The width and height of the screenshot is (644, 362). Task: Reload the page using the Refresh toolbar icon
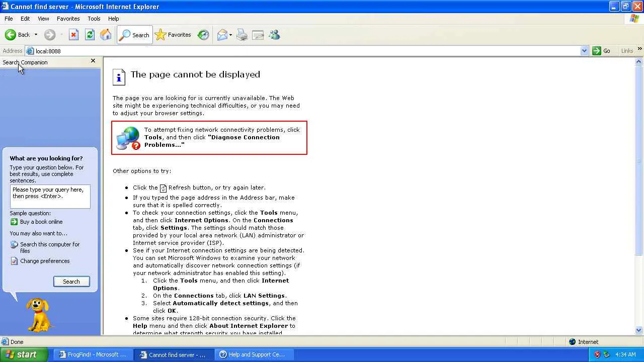coord(90,35)
